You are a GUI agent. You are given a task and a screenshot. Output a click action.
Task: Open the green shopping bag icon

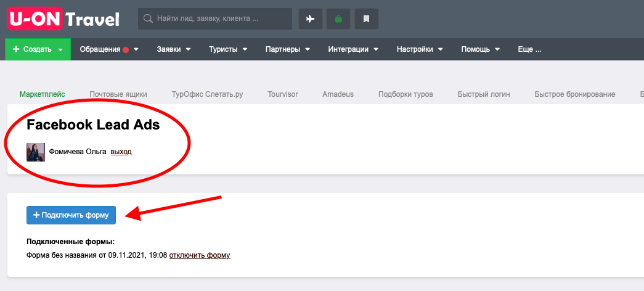point(338,19)
